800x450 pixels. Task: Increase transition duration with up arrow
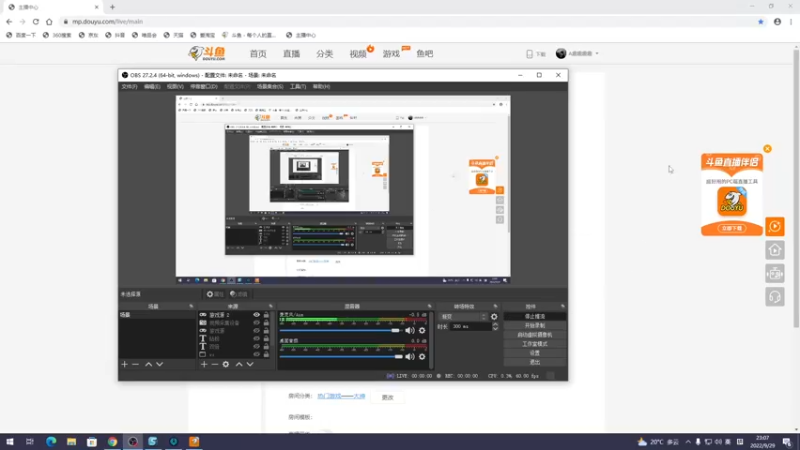495,324
